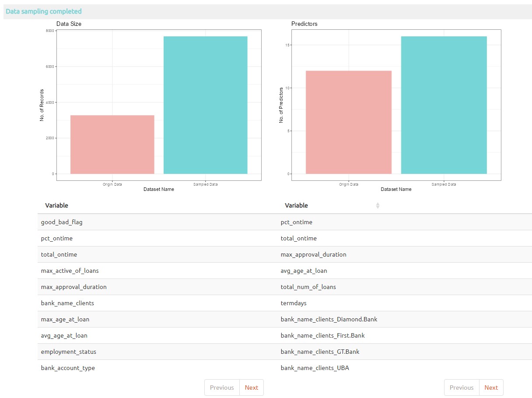
Task: Click the Sampled Data bar in Data Size chart
Action: coord(205,105)
